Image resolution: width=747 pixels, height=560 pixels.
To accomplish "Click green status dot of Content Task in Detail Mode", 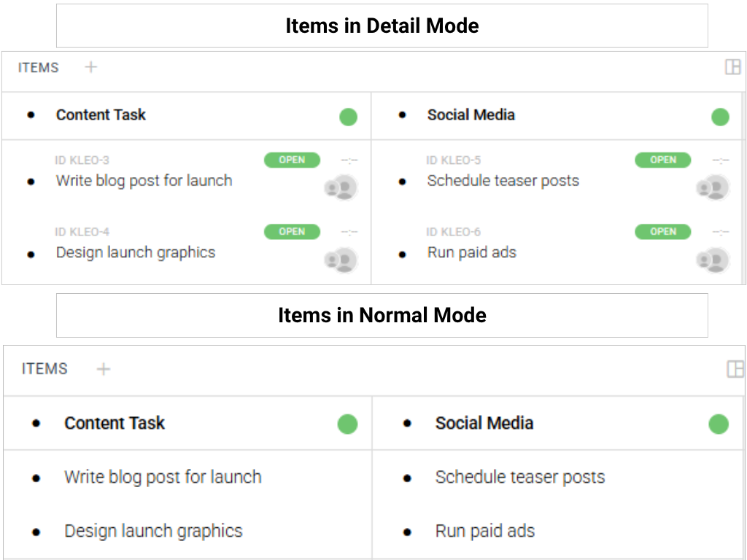I will click(348, 117).
